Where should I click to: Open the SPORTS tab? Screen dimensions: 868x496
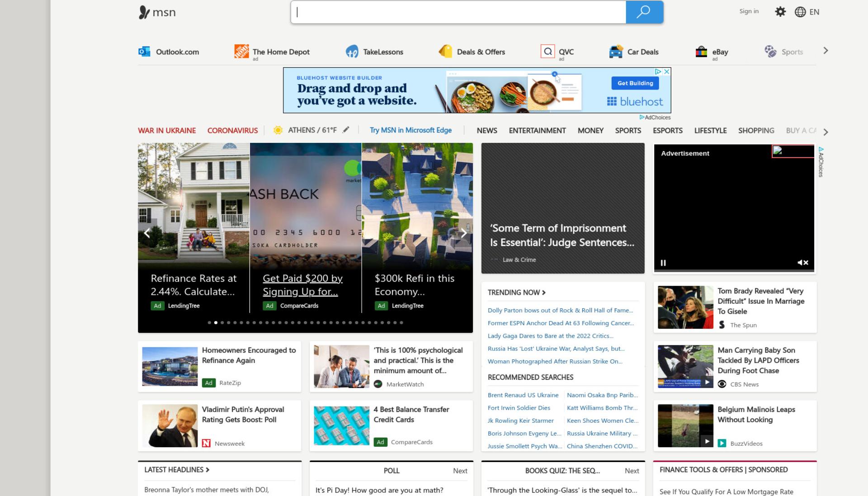click(628, 130)
